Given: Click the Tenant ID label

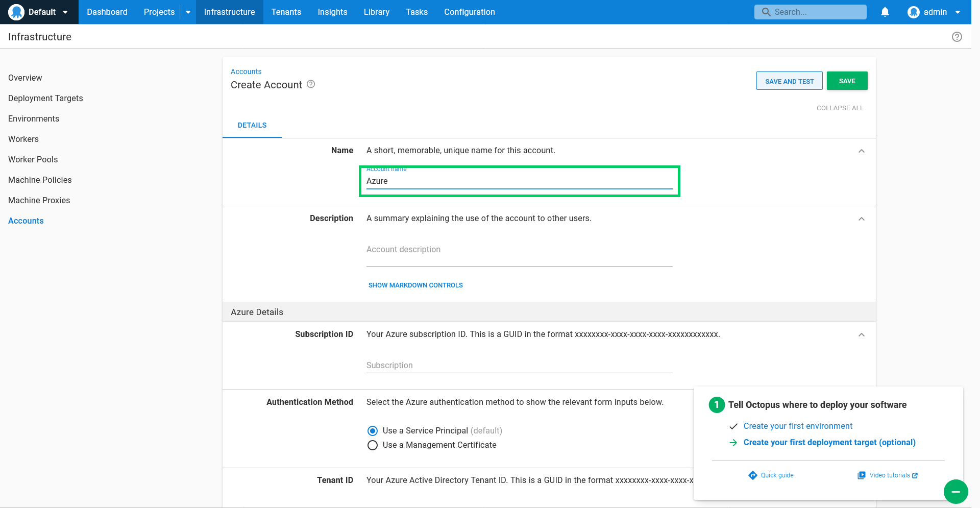Looking at the screenshot, I should coord(335,480).
